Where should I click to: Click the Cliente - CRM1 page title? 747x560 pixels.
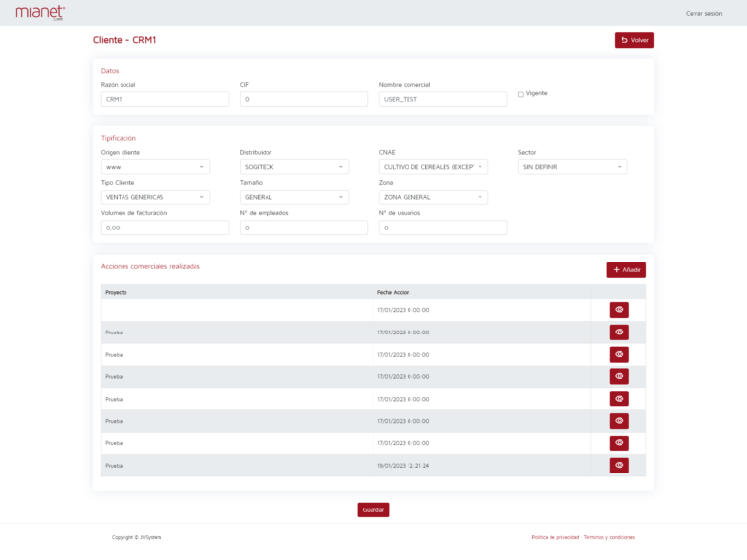pos(124,40)
